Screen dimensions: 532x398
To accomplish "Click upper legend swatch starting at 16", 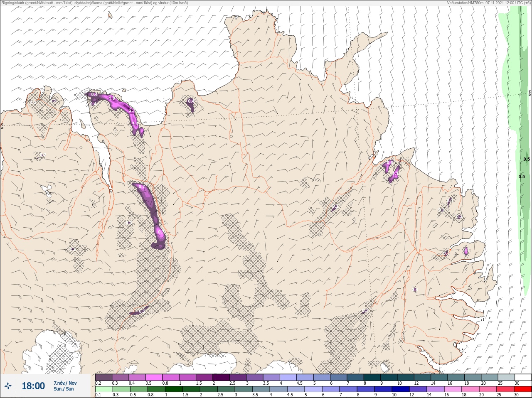I will (456, 377).
